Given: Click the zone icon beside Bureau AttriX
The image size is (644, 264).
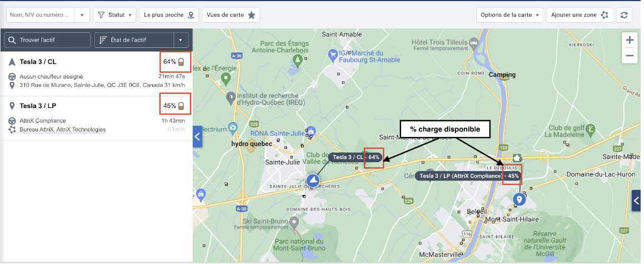Looking at the screenshot, I should pos(12,130).
